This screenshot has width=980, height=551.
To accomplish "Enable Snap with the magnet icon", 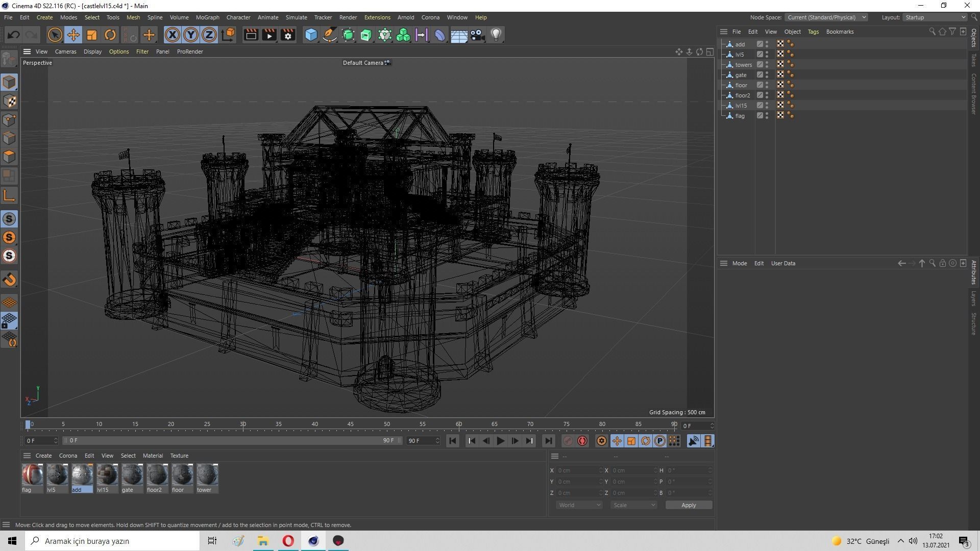I will [x=9, y=280].
